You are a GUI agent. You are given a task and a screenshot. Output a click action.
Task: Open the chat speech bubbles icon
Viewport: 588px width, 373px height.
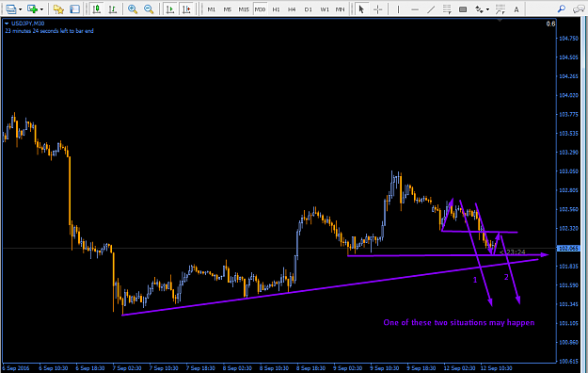point(579,9)
